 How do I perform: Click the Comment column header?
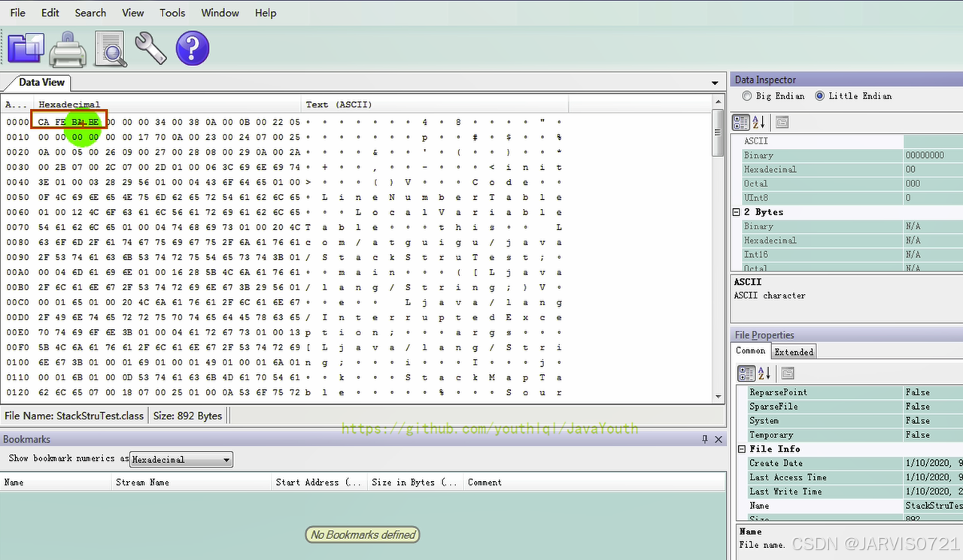[594, 483]
